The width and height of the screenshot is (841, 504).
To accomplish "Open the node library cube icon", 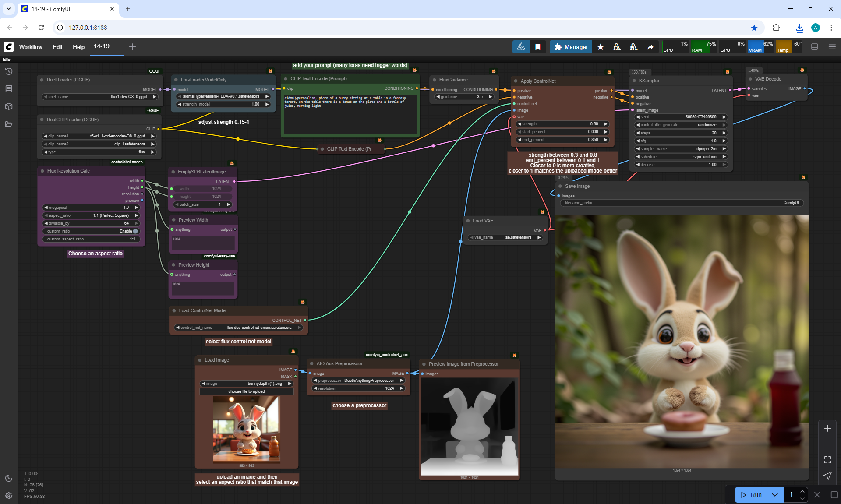I will coord(8,106).
